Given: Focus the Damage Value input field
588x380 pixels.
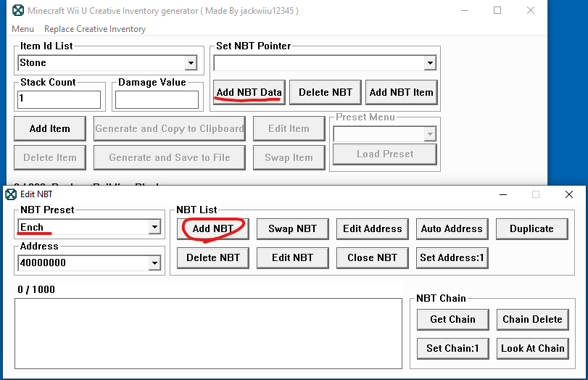Looking at the screenshot, I should (x=157, y=99).
